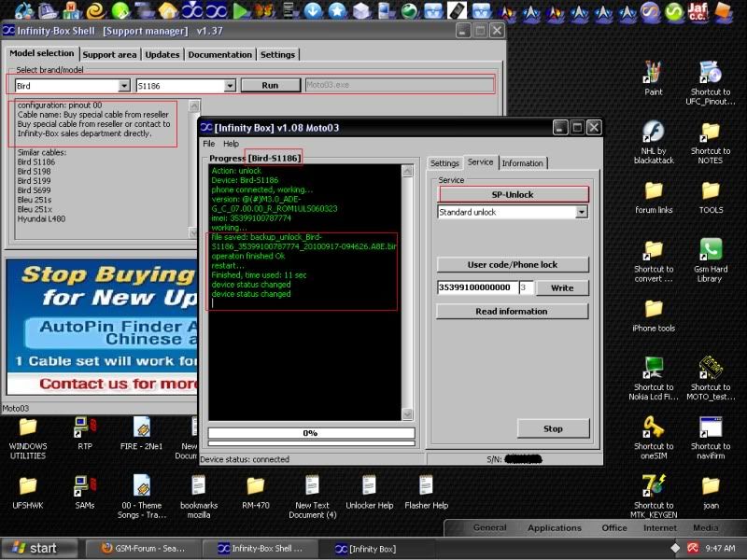This screenshot has width=747, height=560.
Task: Open Documentation tab in Shell
Action: (x=219, y=55)
